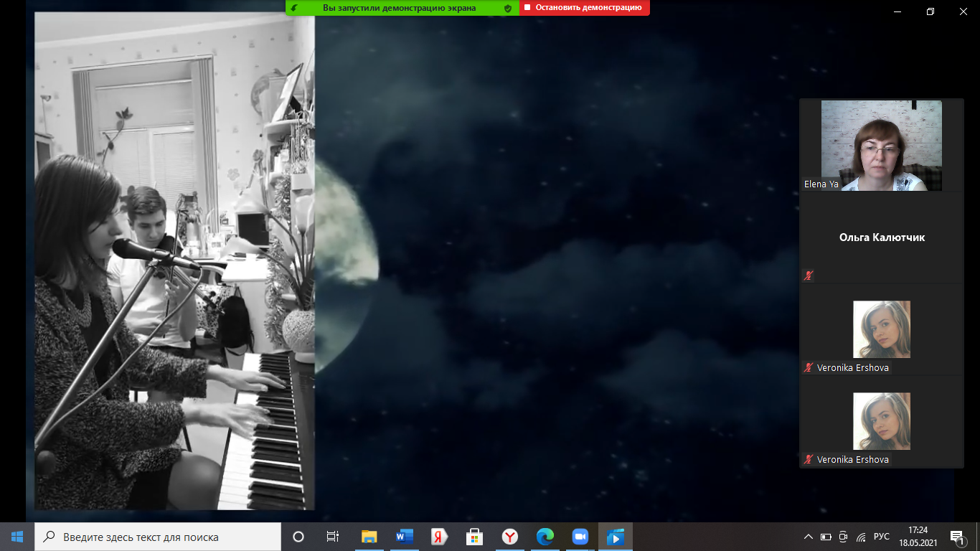Show hidden system tray icons
Viewport: 980px width, 551px height.
809,537
